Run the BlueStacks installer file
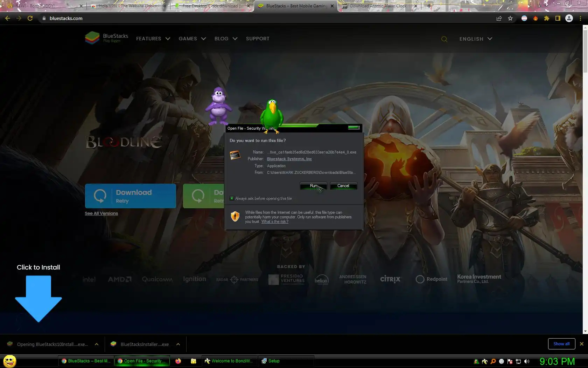The image size is (588, 368). tap(314, 186)
